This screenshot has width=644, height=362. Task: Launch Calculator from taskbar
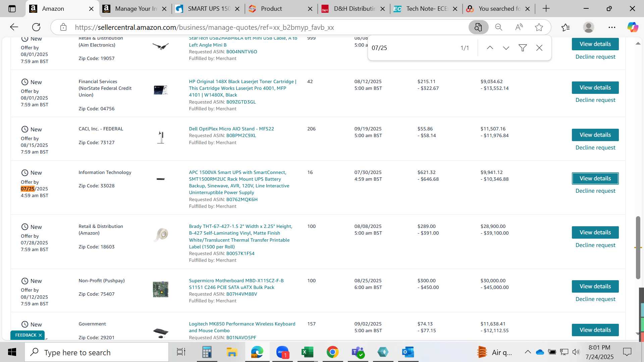(x=207, y=352)
